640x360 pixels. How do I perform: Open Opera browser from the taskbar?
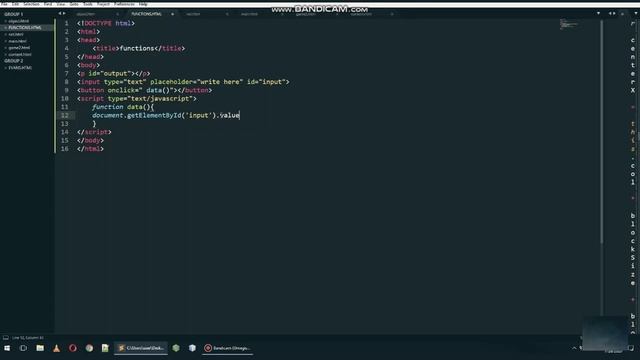point(73,348)
